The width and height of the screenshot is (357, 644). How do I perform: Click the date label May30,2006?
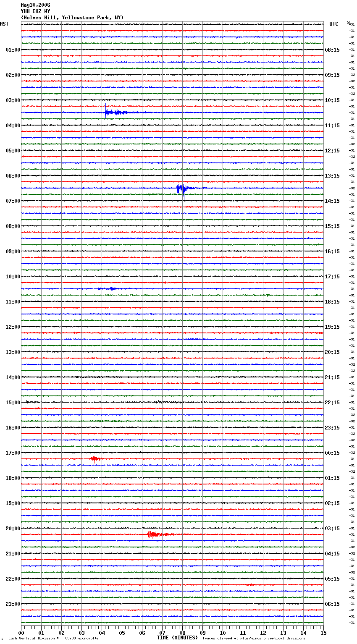[35, 5]
